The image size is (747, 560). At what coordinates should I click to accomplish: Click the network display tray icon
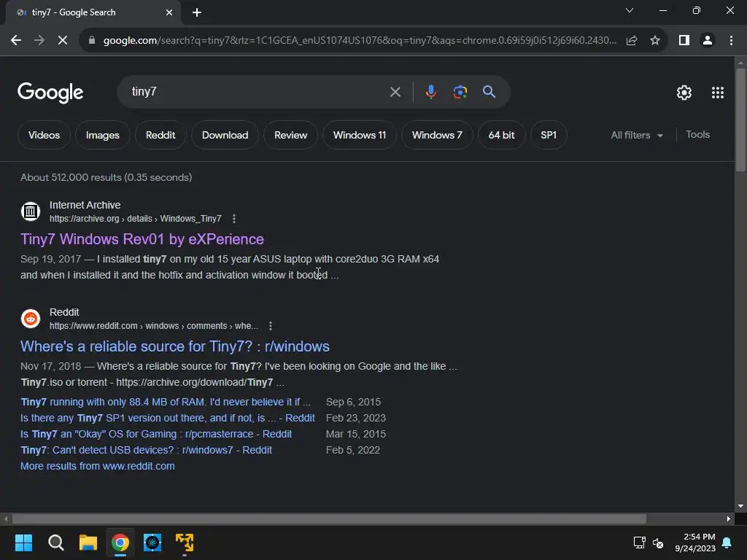[x=639, y=542]
